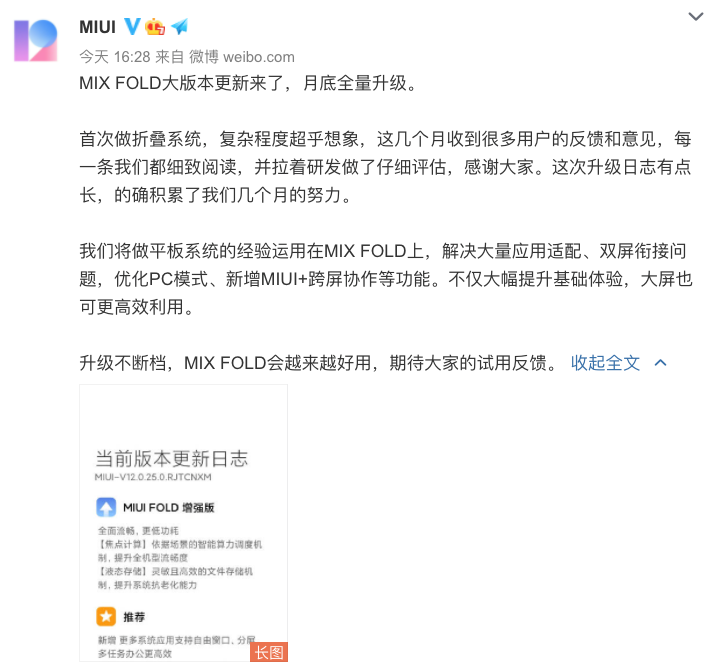The width and height of the screenshot is (720, 667).
Task: Click the orange 长图 badge
Action: coord(269,652)
